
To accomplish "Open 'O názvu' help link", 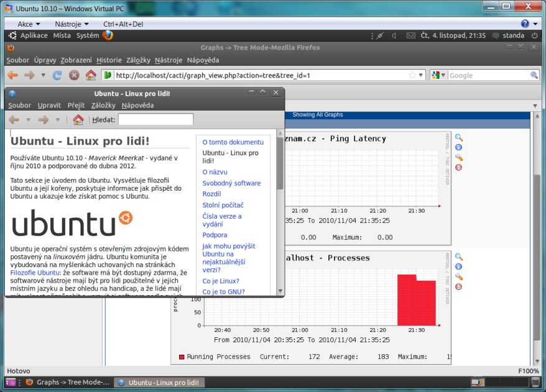I will point(215,172).
